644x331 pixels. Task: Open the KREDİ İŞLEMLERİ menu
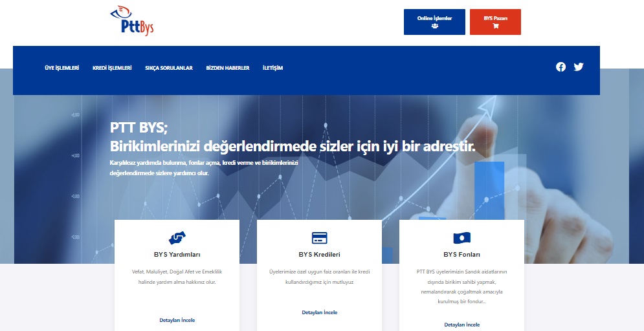112,68
